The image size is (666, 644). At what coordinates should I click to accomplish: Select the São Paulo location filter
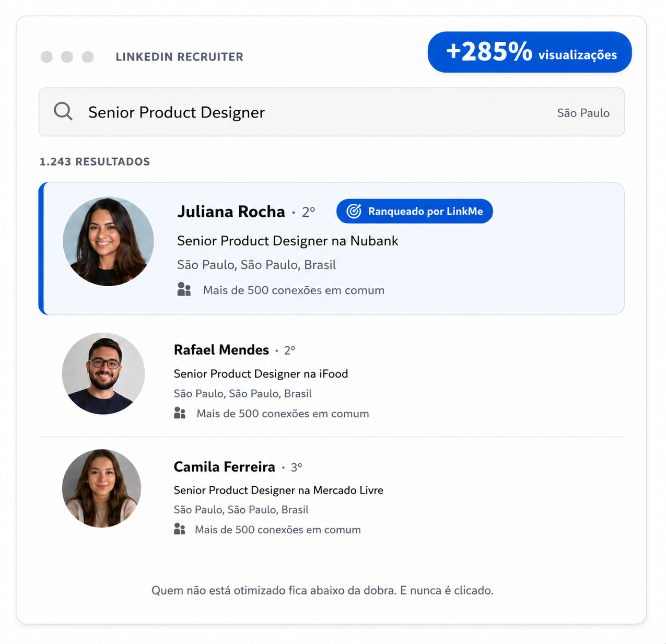583,113
